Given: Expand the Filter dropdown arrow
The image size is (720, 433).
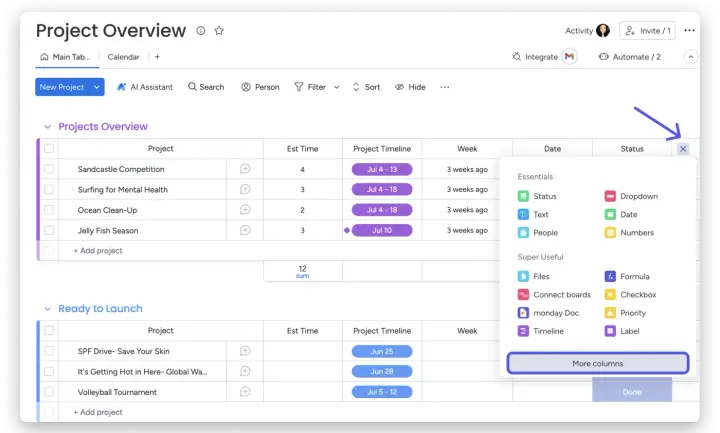Looking at the screenshot, I should pyautogui.click(x=337, y=87).
